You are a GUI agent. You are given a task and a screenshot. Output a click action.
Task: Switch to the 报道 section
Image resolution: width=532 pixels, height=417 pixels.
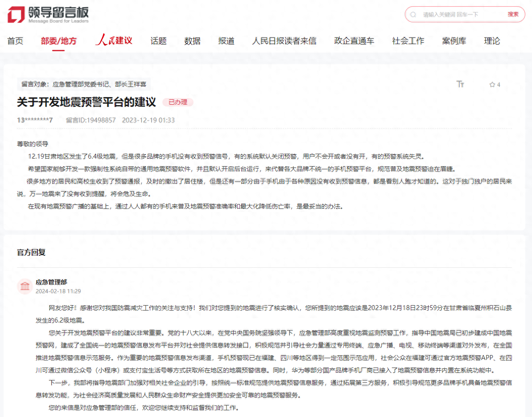226,41
